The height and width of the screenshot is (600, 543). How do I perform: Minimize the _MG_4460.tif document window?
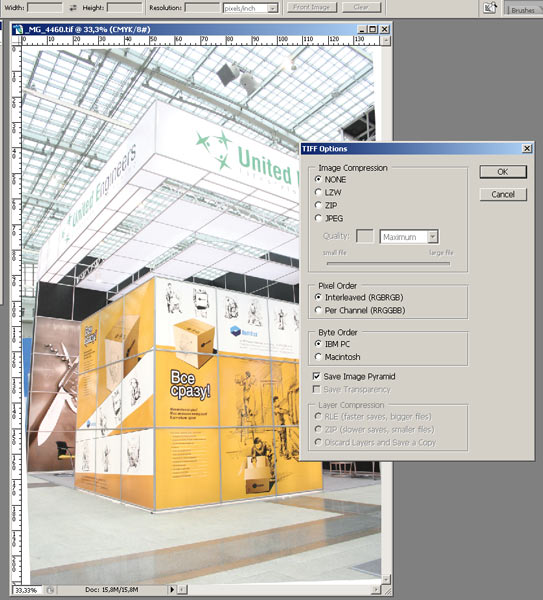[x=362, y=29]
